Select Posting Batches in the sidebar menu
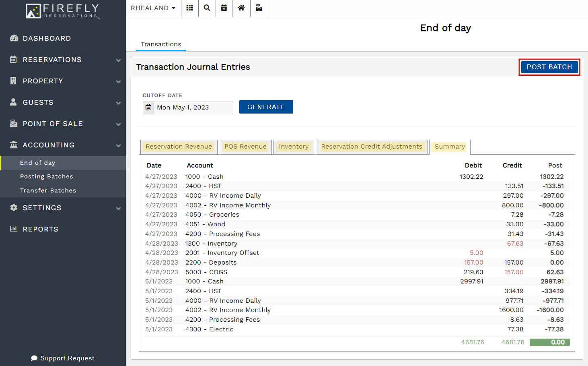 [47, 176]
